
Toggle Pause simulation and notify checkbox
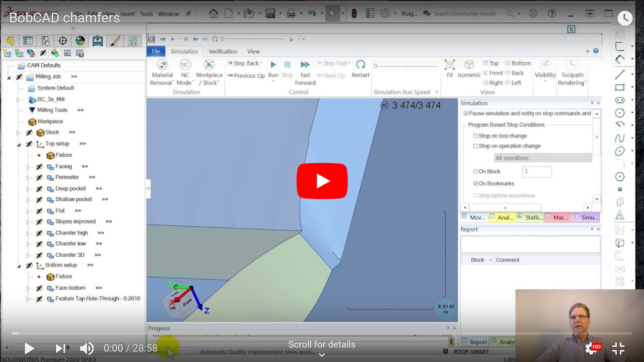[466, 113]
